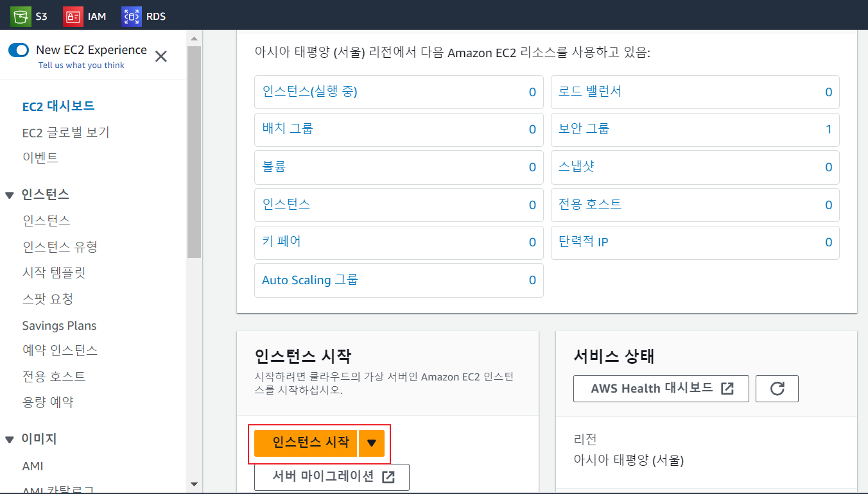868x494 pixels.
Task: Click the orange 인스턴스 시작 button
Action: point(306,443)
